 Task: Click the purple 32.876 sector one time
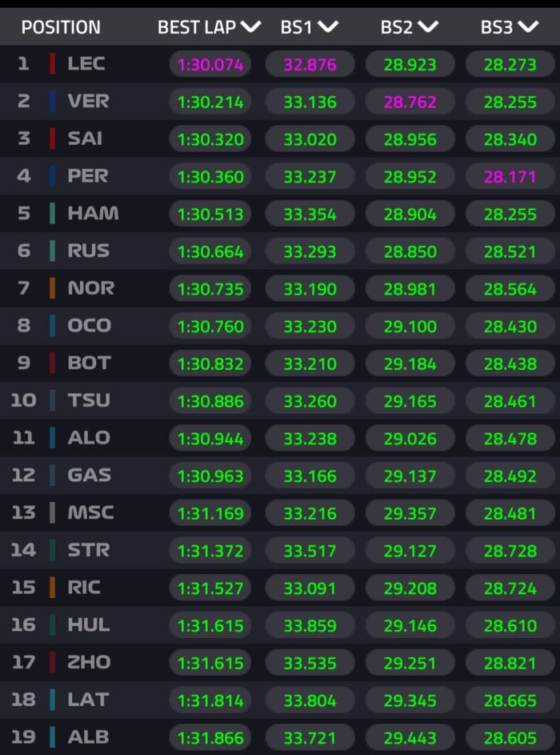(x=310, y=64)
